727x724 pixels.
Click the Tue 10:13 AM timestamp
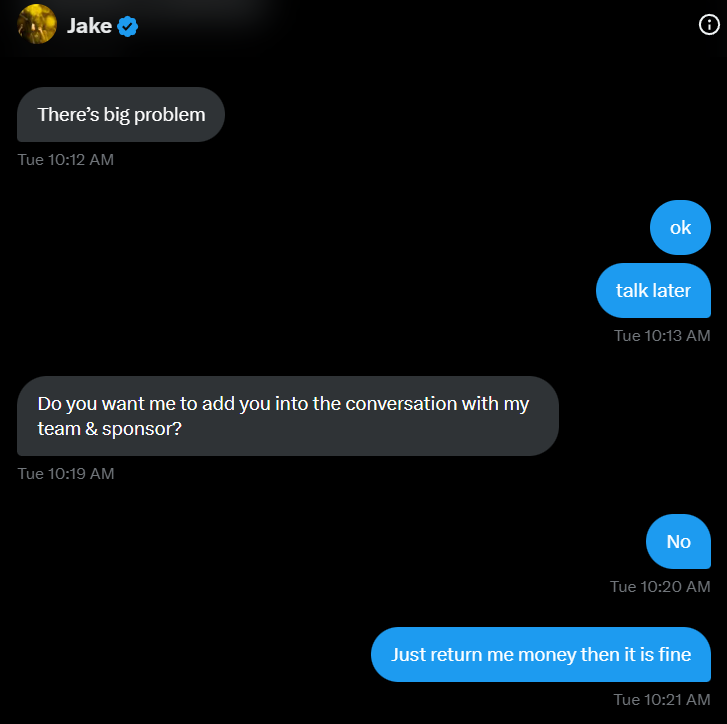[x=662, y=335]
